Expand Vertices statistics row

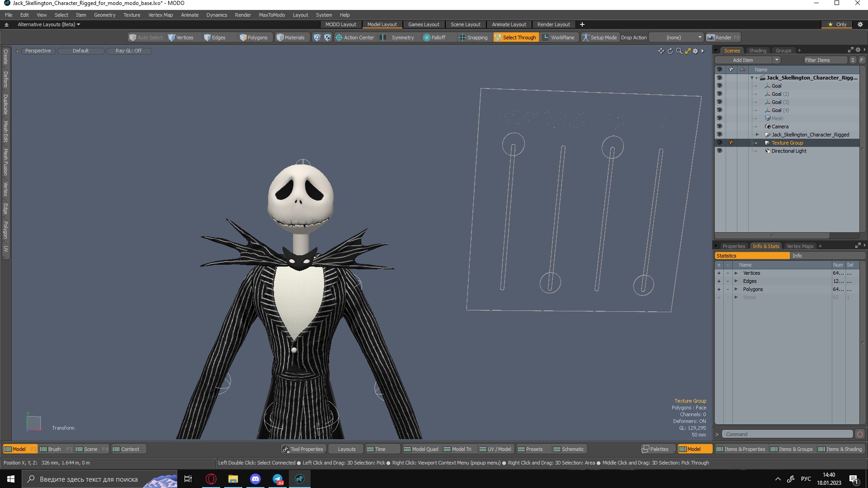tap(736, 273)
